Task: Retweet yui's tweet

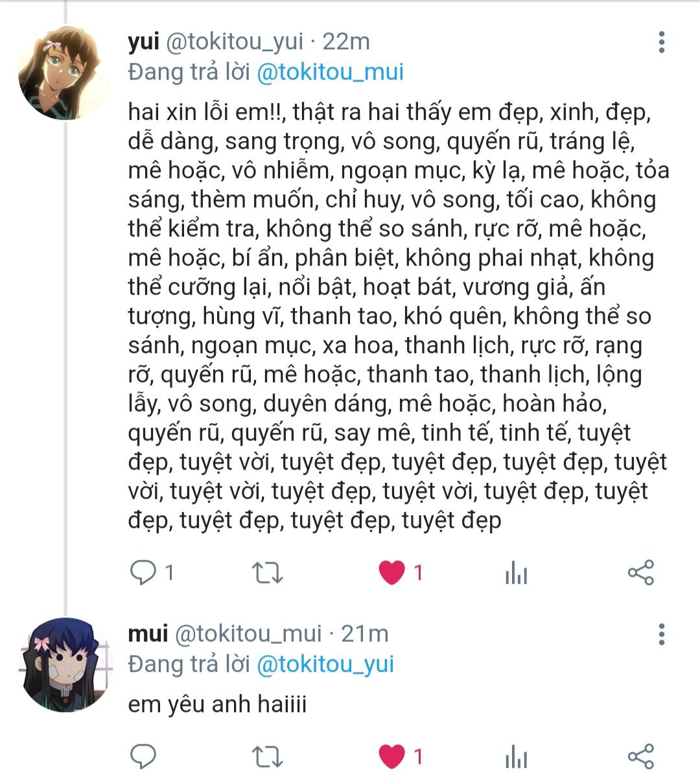Action: point(267,573)
